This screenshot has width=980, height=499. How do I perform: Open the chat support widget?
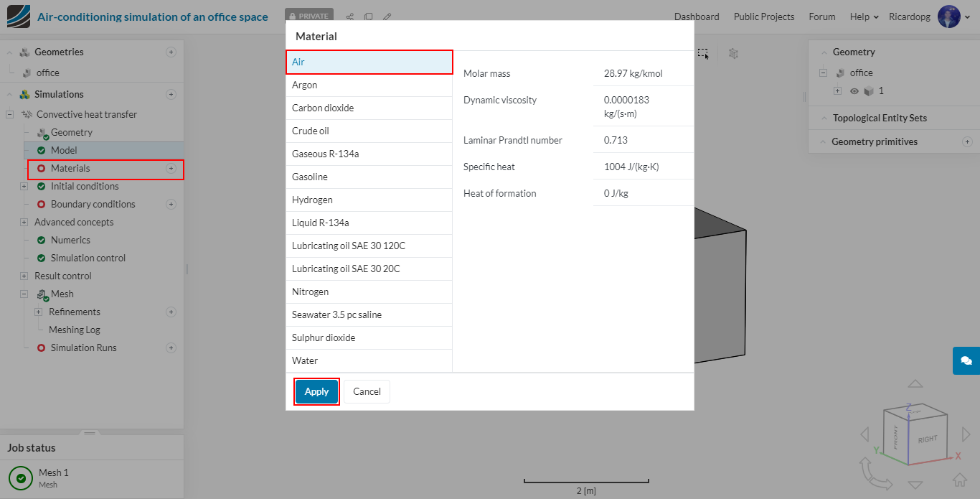click(x=966, y=360)
